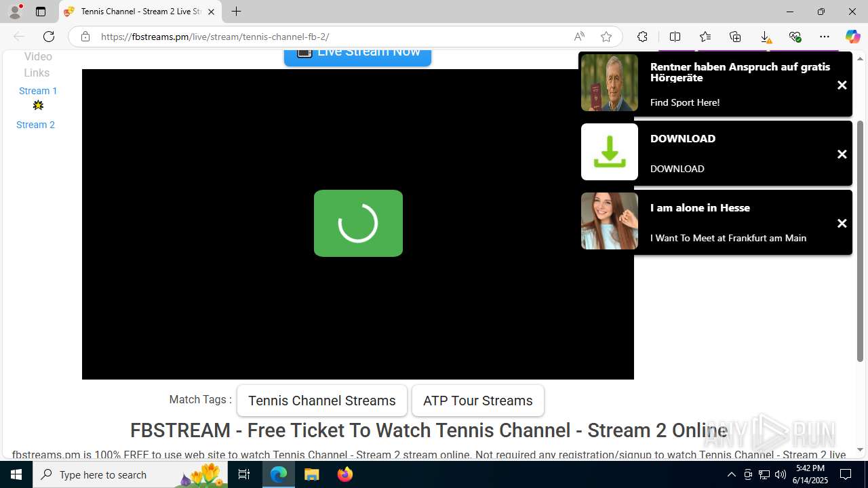Close the Tennis Channel browser tab

(x=211, y=12)
